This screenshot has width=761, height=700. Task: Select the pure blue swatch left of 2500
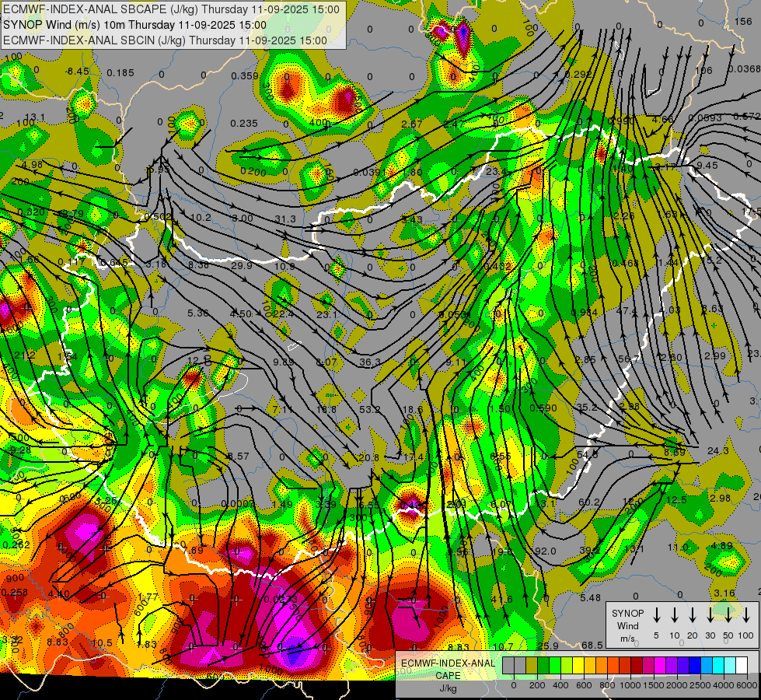[695, 666]
